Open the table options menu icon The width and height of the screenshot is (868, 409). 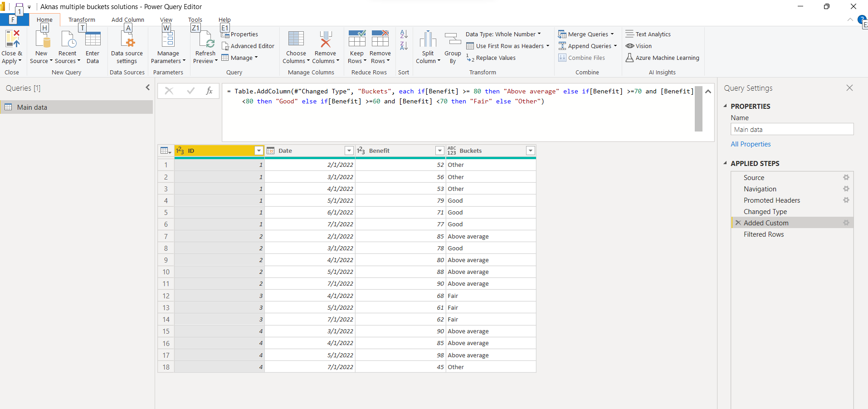point(166,151)
